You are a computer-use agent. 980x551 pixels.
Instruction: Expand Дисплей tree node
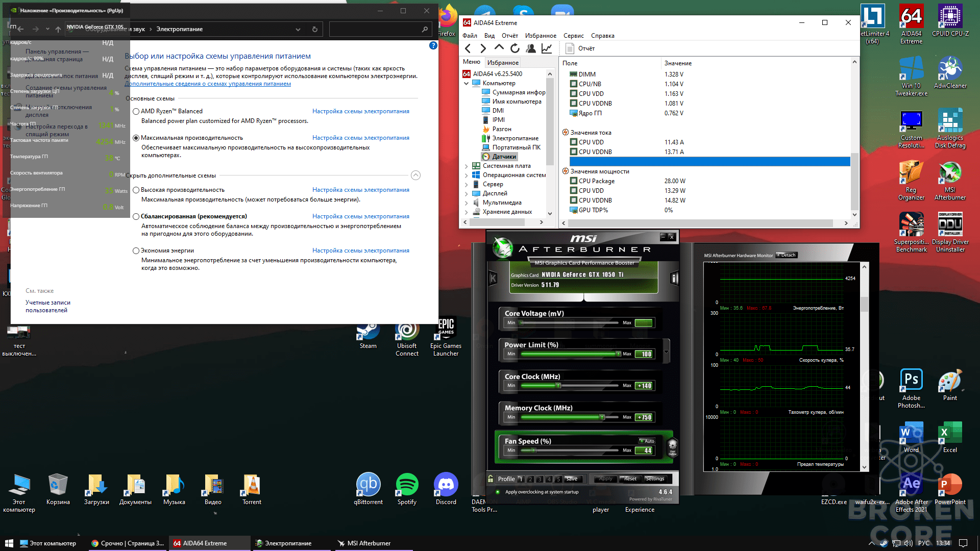[x=466, y=193]
